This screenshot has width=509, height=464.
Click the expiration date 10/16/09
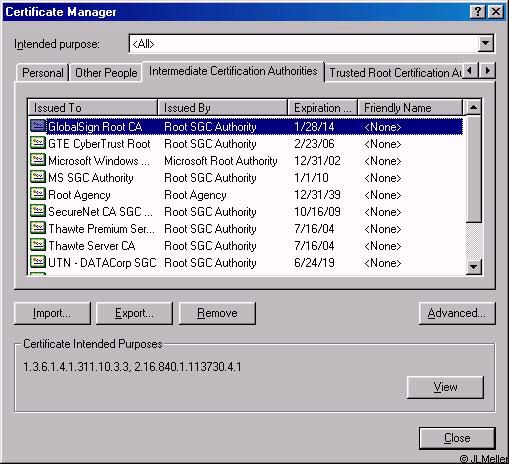[x=317, y=211]
